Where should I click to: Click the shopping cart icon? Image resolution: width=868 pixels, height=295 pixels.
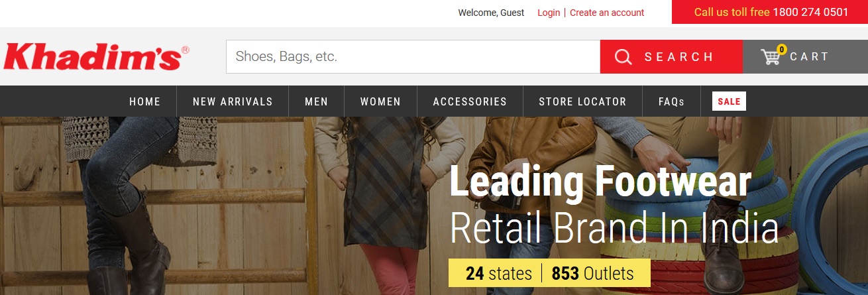pos(771,57)
